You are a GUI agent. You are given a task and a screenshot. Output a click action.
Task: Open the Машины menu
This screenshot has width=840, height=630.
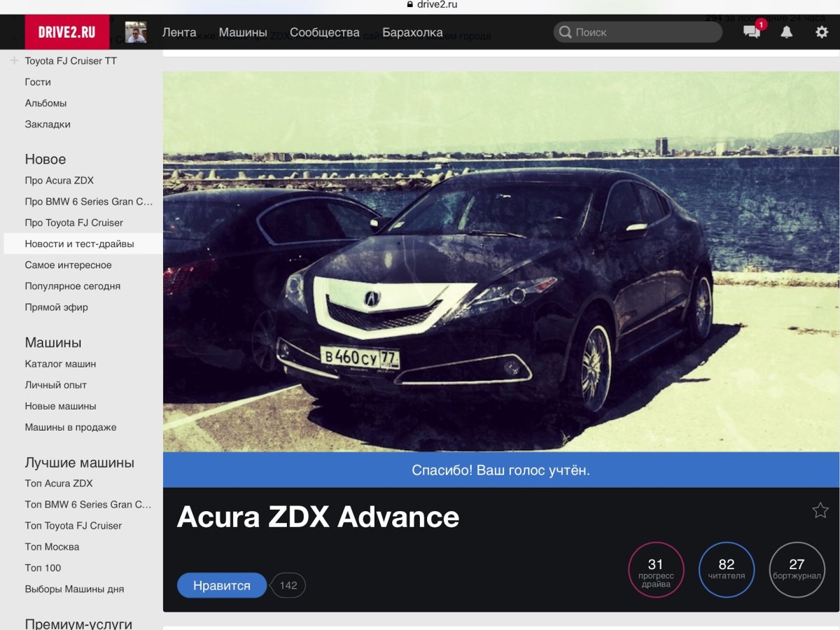point(243,32)
